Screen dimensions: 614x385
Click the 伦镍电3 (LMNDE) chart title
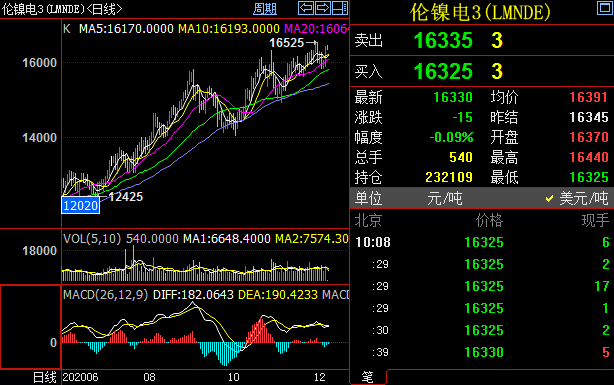tap(62, 9)
